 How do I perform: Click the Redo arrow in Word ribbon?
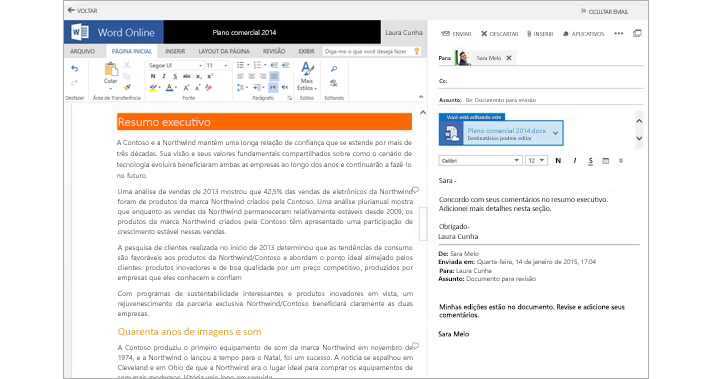point(75,82)
